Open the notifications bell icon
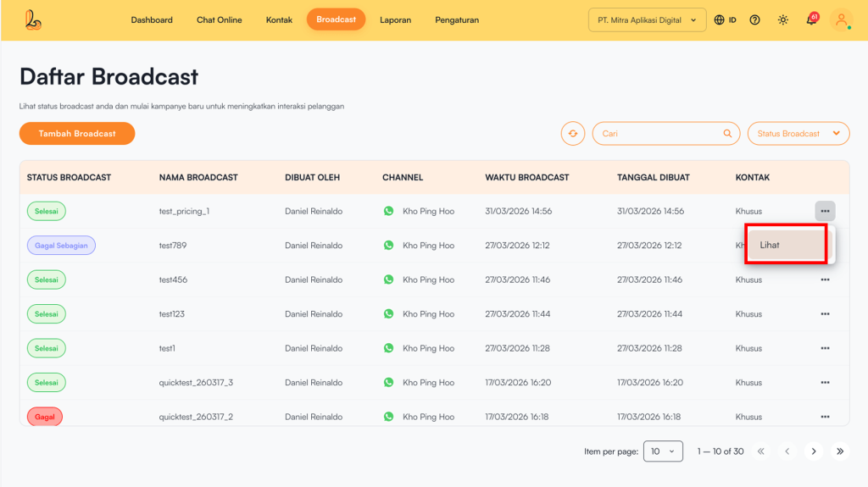This screenshot has width=868, height=487. (811, 20)
